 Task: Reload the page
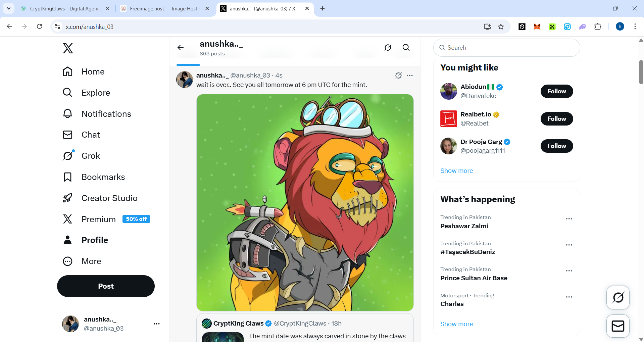coord(39,27)
